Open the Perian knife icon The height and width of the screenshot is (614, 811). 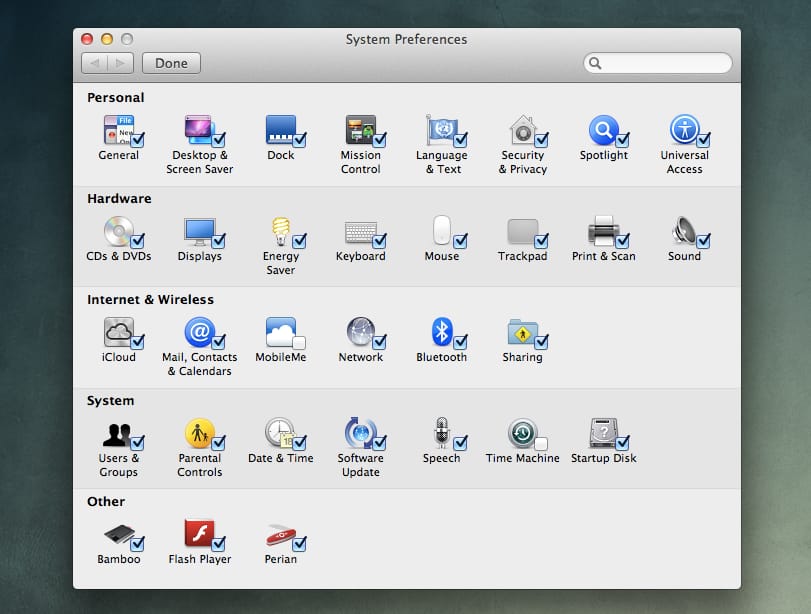[281, 535]
